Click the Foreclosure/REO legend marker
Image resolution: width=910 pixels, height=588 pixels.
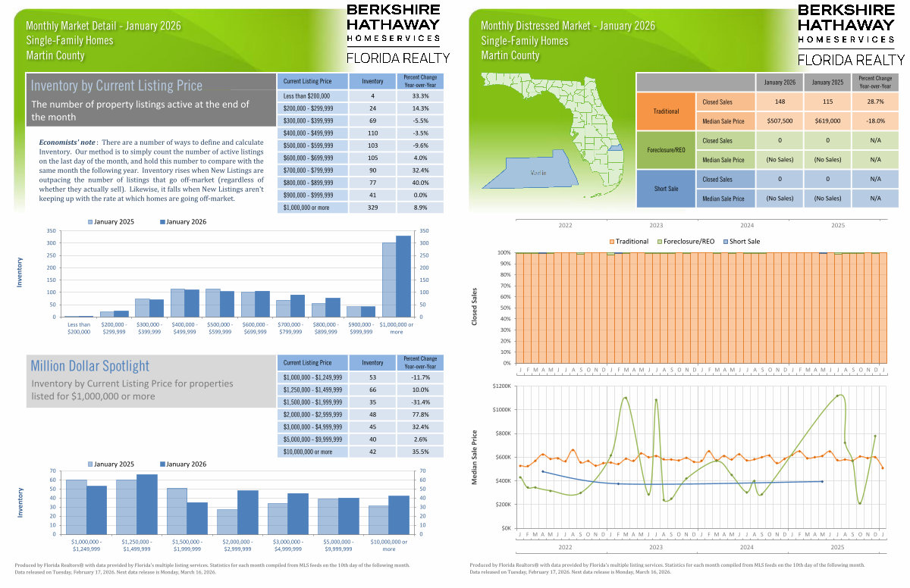658,242
